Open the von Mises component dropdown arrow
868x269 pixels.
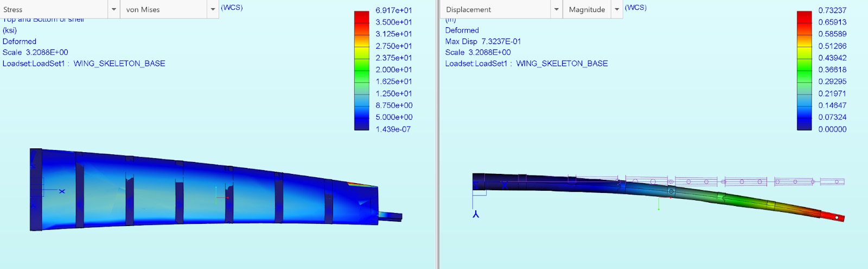coord(213,9)
